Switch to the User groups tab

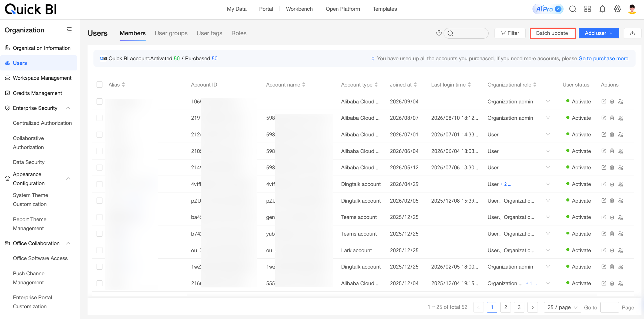pyautogui.click(x=171, y=33)
